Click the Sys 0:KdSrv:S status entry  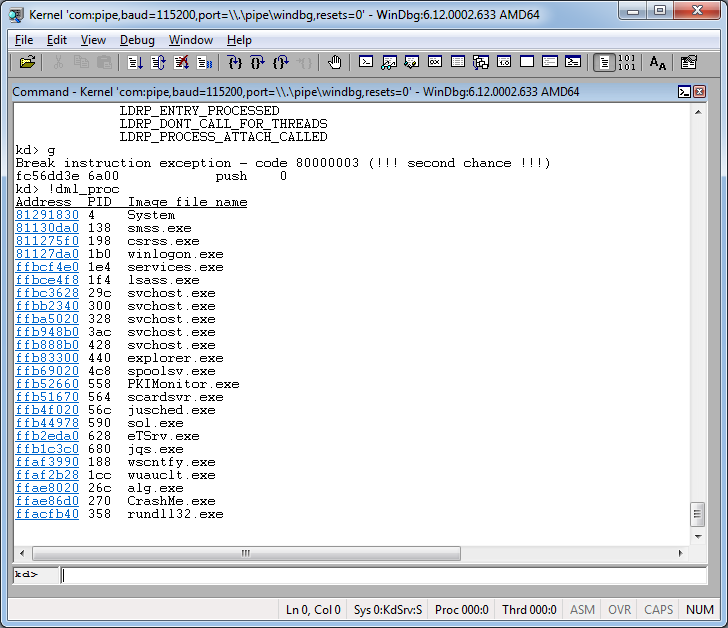388,609
